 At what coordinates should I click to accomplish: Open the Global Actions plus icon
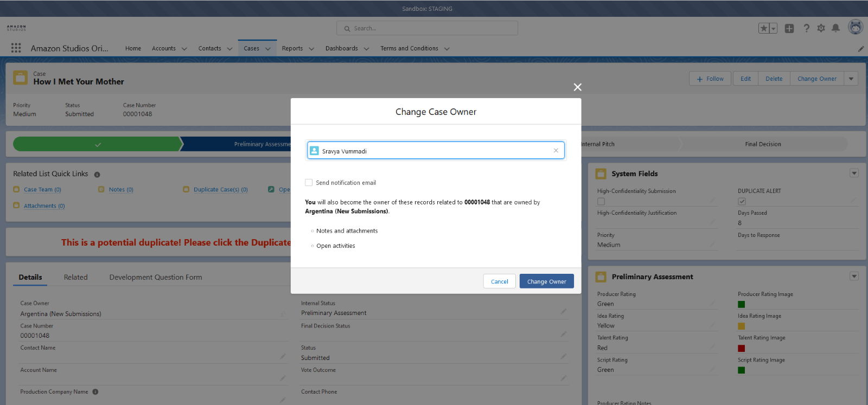tap(789, 28)
